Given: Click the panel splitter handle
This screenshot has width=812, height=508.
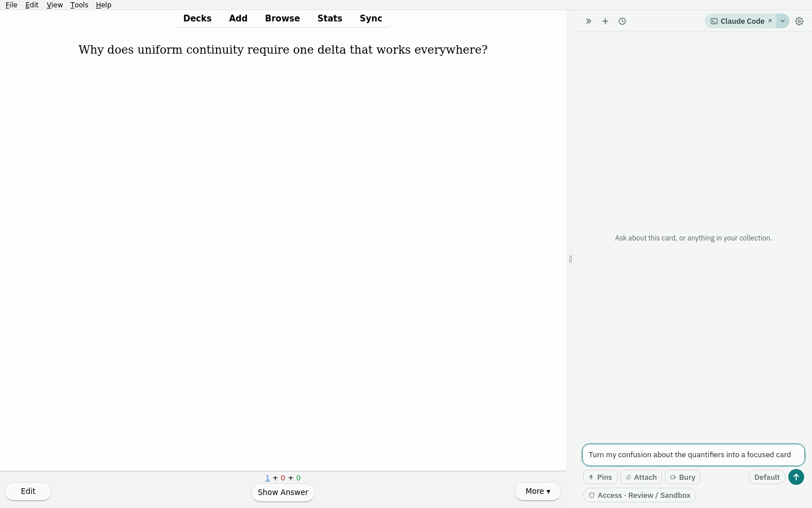Looking at the screenshot, I should (x=571, y=259).
